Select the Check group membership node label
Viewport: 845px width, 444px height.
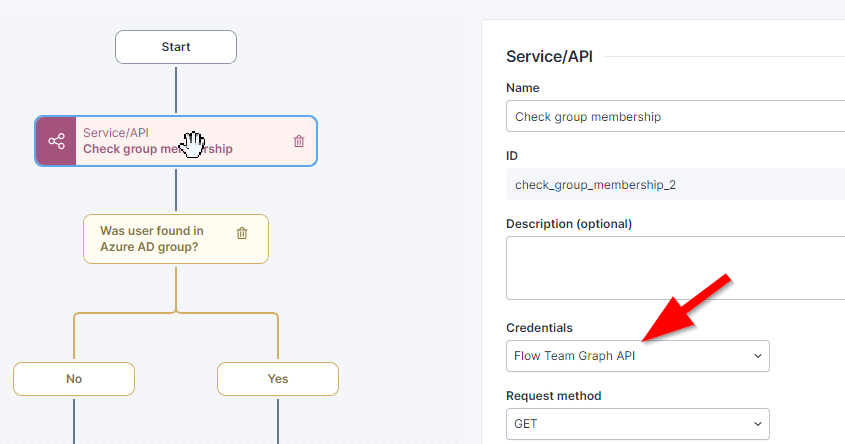point(158,149)
